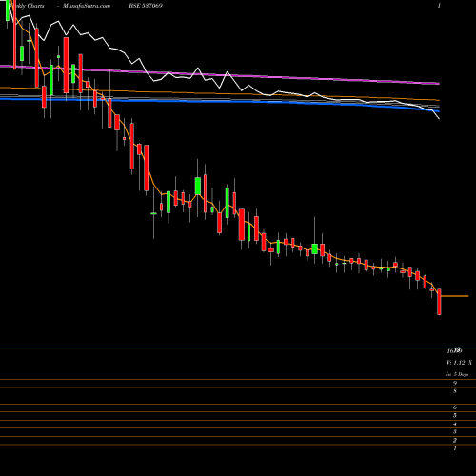
Task: Click the volume axis label '8'
Action: pyautogui.click(x=455, y=391)
